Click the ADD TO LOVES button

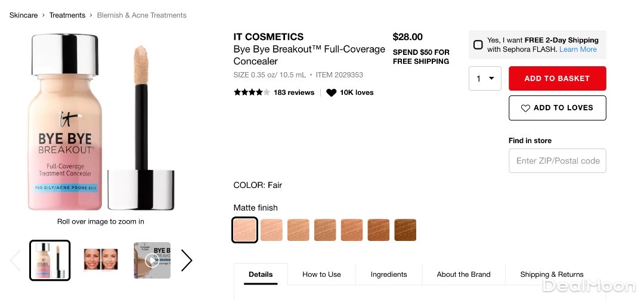pyautogui.click(x=557, y=108)
